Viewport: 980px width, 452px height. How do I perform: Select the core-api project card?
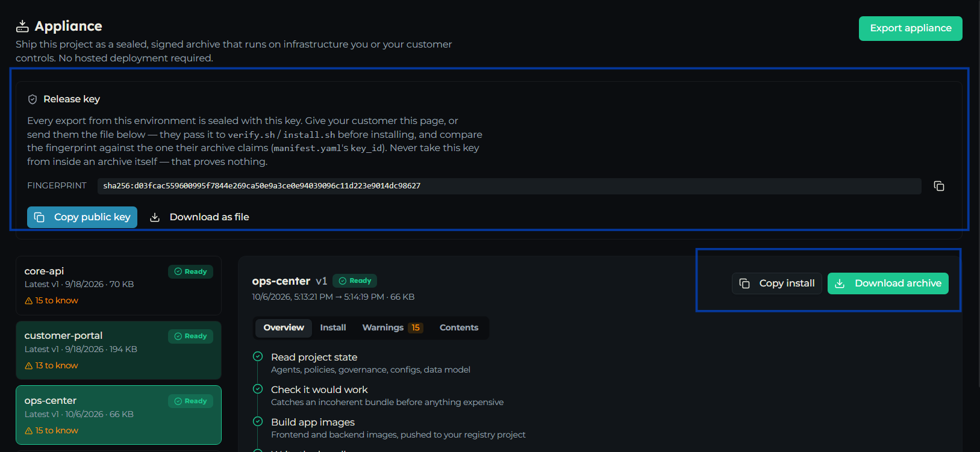point(119,285)
